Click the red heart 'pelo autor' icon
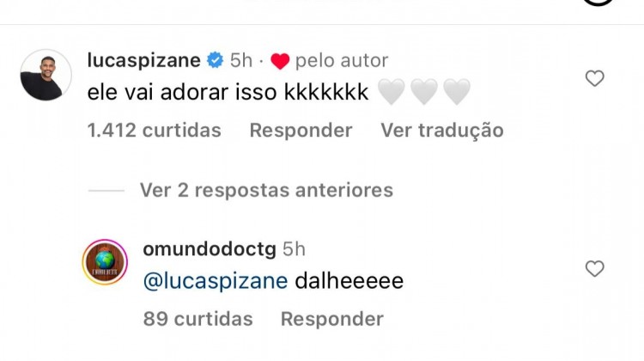This screenshot has width=644, height=361. point(280,61)
